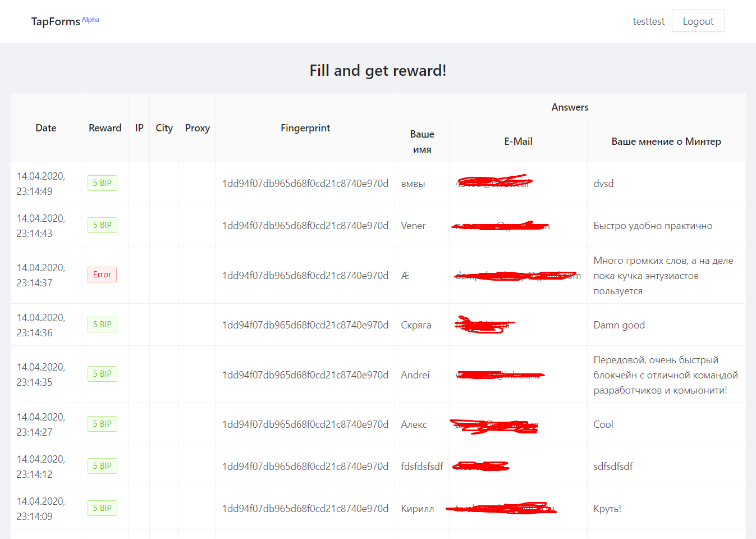This screenshot has width=756, height=539.
Task: Click the Fingerprint column header
Action: click(x=305, y=128)
